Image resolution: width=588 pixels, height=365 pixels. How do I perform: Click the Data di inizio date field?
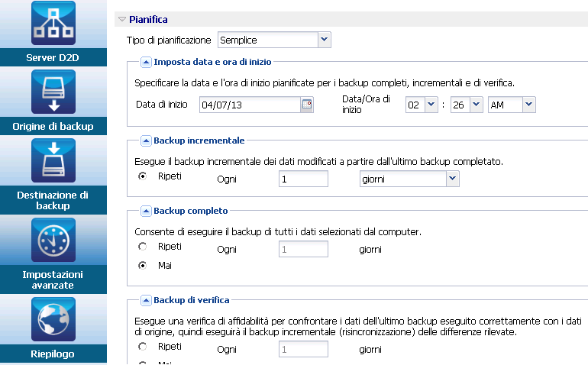pos(250,105)
